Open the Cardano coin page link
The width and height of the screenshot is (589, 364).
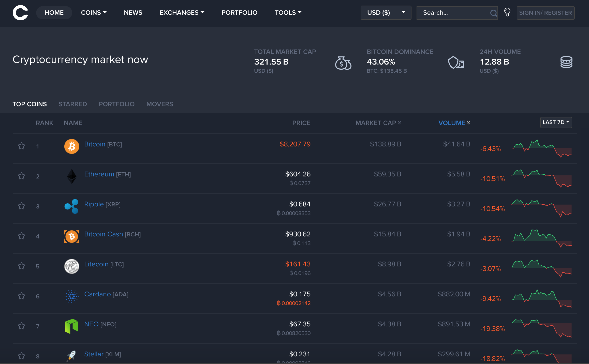97,294
